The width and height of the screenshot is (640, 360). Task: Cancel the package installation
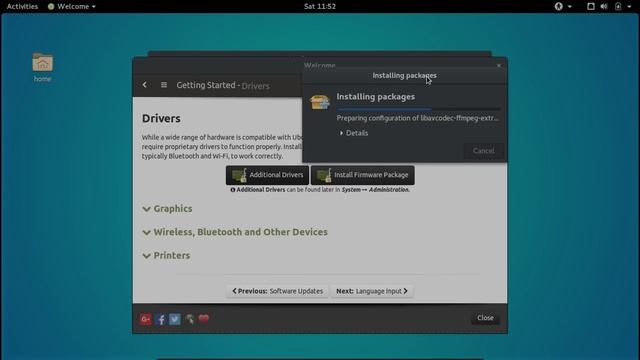click(484, 151)
